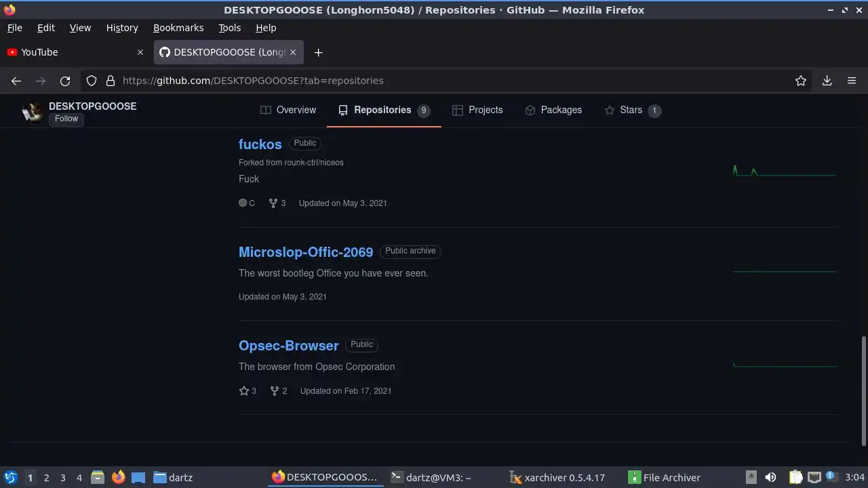Click the 'Updated on May 3, 2021' text under fuckos
Image resolution: width=868 pixels, height=488 pixels.
(x=343, y=203)
